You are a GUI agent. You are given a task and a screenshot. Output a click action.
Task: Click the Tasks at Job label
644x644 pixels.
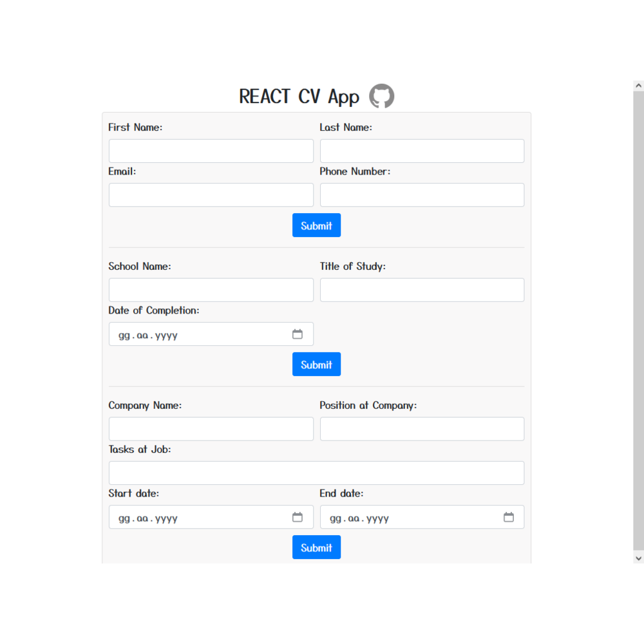(140, 450)
